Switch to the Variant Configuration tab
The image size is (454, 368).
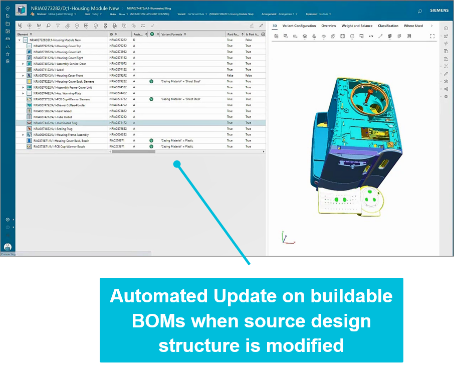[x=299, y=26]
